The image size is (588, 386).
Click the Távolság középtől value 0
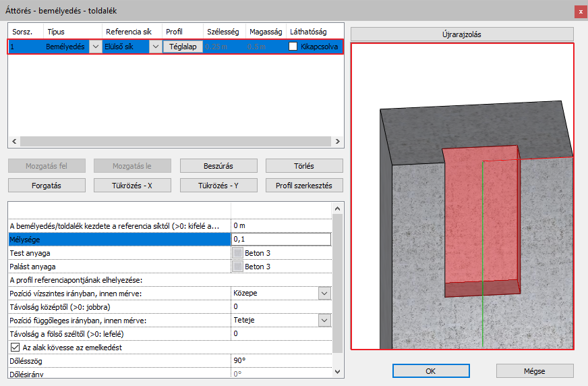click(x=281, y=307)
